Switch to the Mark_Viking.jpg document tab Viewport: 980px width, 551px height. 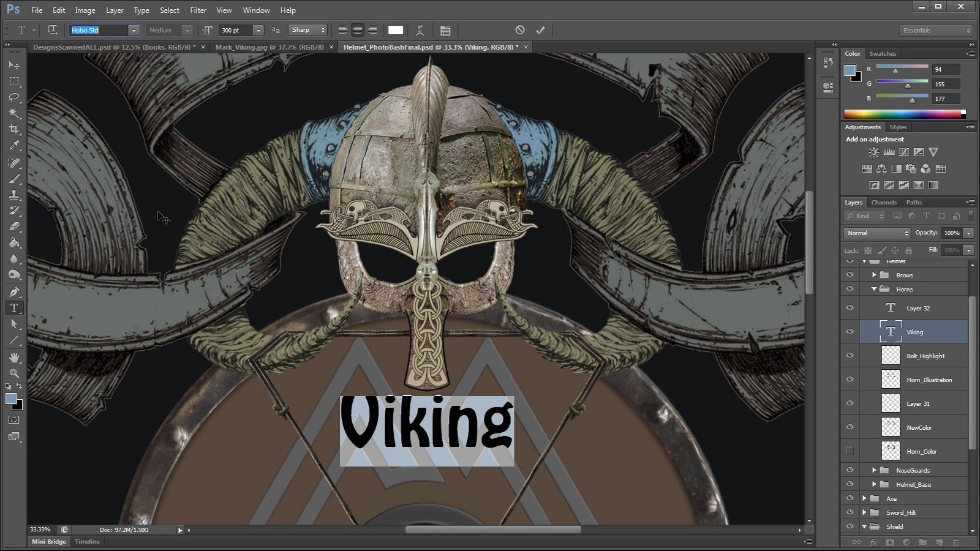(x=269, y=47)
